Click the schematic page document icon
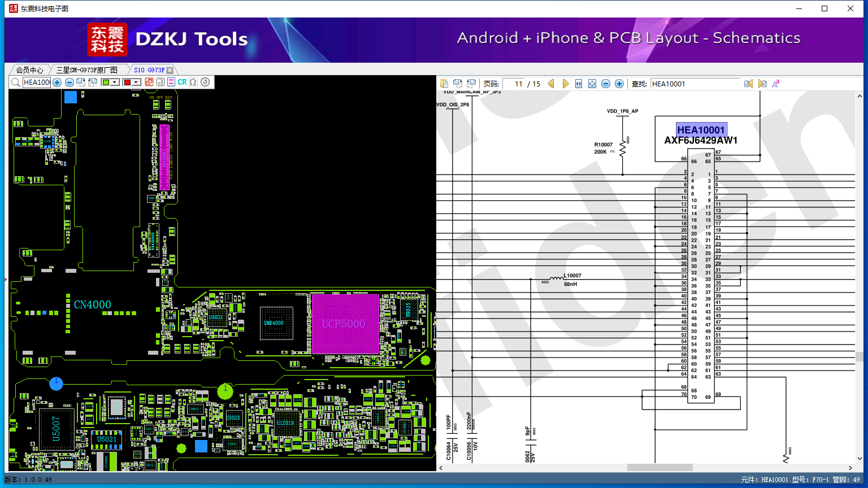 point(444,84)
